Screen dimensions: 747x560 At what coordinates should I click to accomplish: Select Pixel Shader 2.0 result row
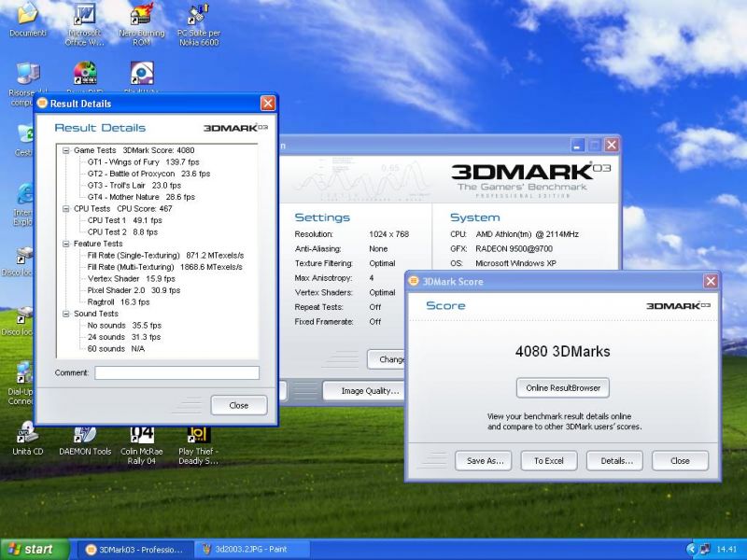134,290
